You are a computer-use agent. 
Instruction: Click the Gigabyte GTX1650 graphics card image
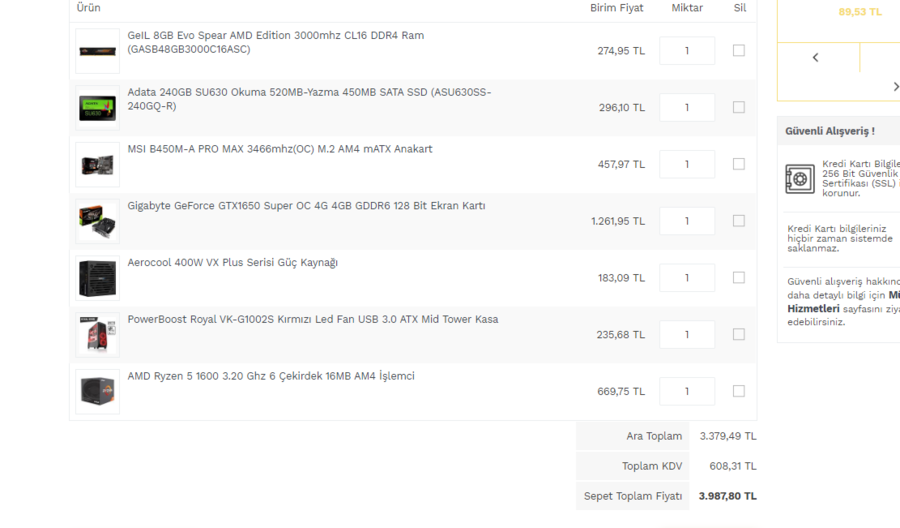coord(97,221)
